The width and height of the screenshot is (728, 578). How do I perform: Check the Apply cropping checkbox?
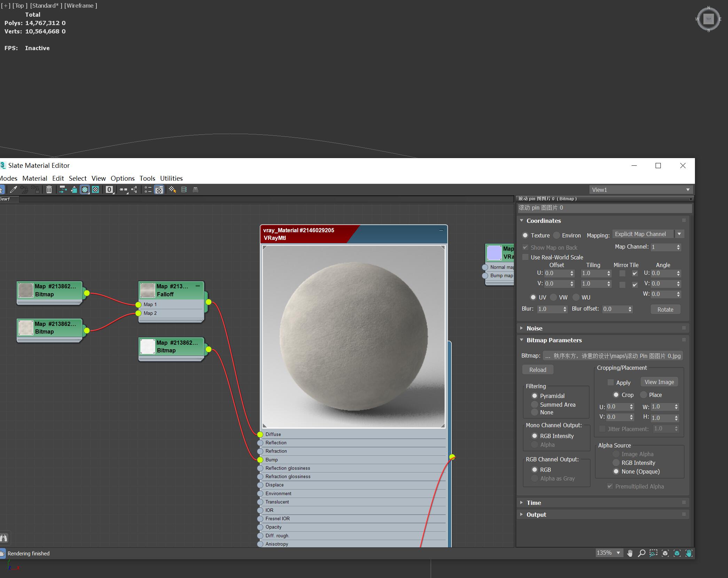click(x=610, y=382)
